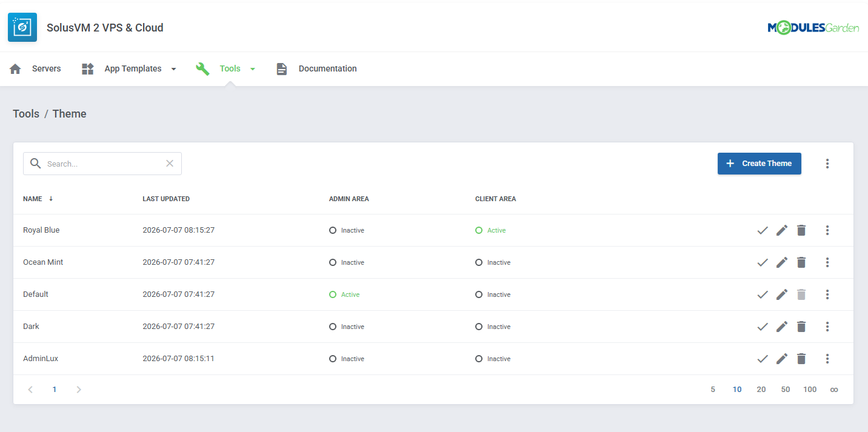Show 5 entries per page
Image resolution: width=868 pixels, height=432 pixels.
point(713,390)
